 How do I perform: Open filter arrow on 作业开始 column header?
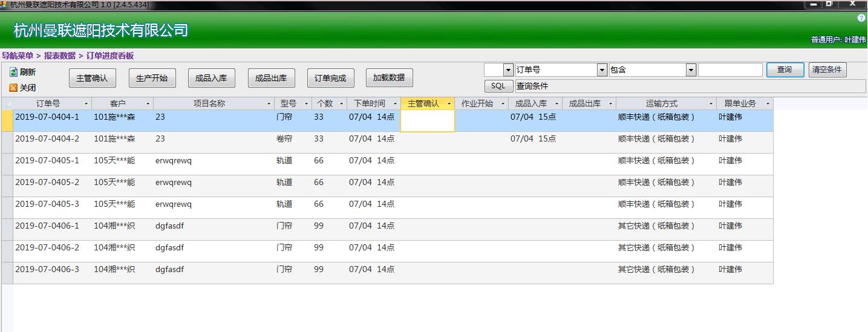pos(503,104)
